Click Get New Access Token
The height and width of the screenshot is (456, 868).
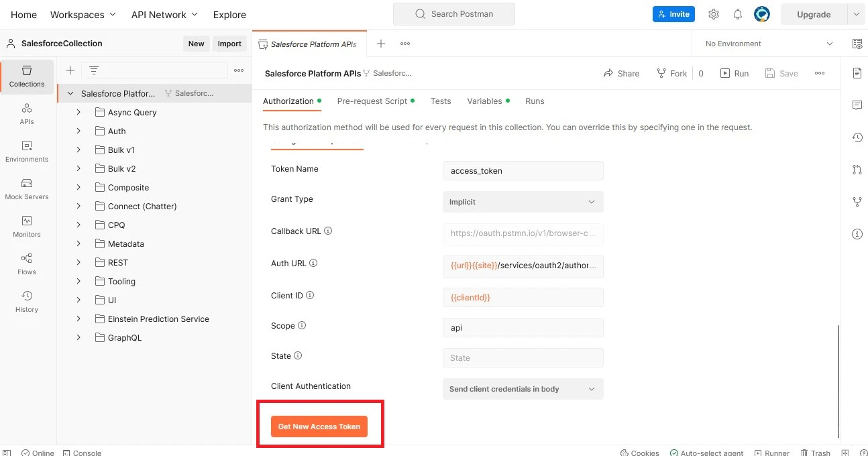(x=319, y=426)
